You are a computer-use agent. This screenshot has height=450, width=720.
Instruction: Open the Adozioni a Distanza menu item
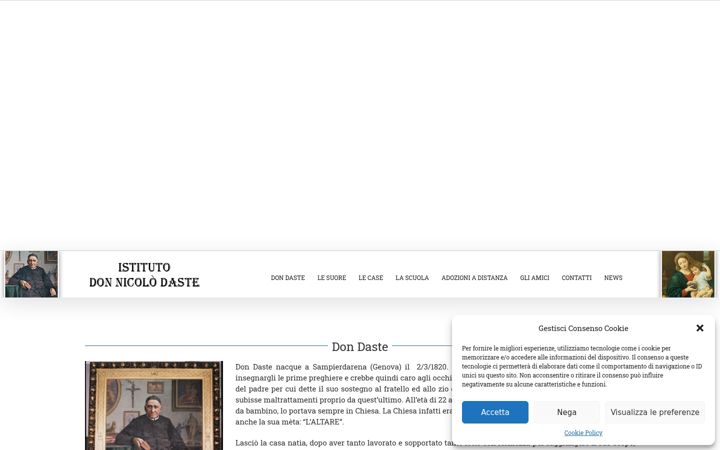pos(474,277)
